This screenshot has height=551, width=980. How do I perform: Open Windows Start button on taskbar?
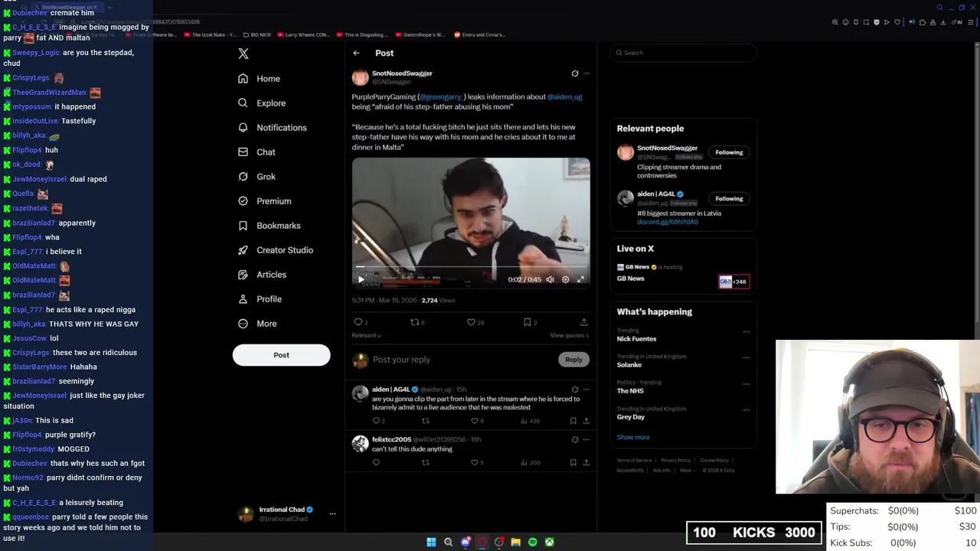tap(431, 542)
